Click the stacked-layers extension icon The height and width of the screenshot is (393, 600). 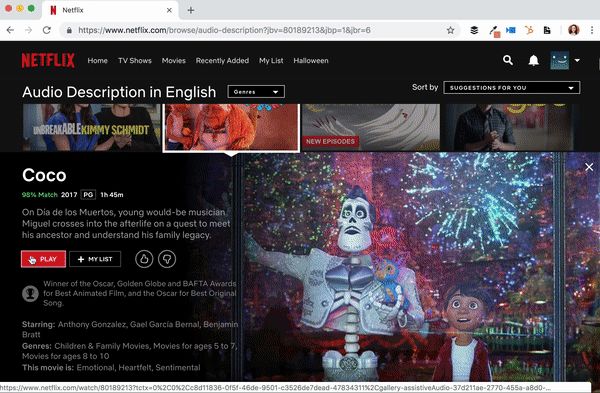coord(474,30)
